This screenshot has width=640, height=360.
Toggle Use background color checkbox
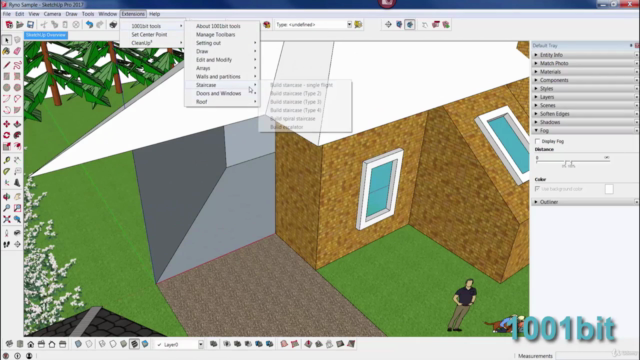click(538, 189)
